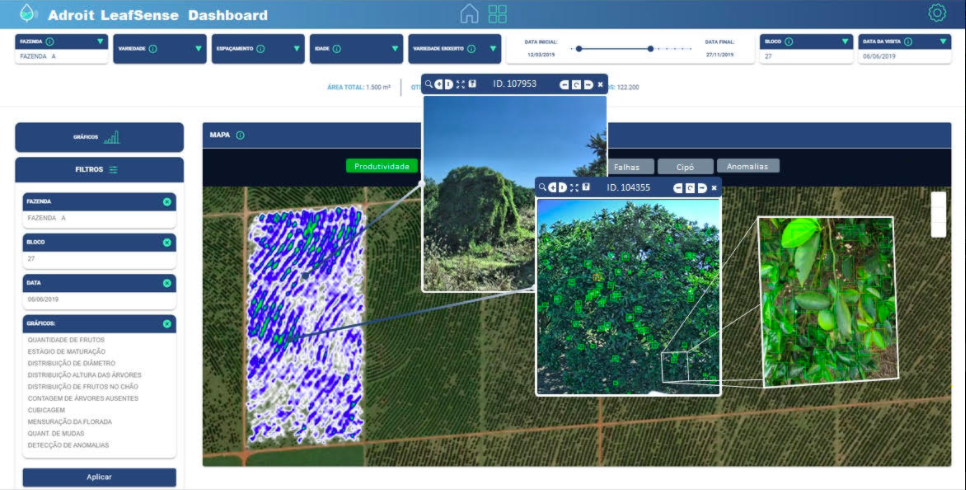This screenshot has height=490, width=966.
Task: Expand the Variedade dropdown
Action: [x=198, y=49]
